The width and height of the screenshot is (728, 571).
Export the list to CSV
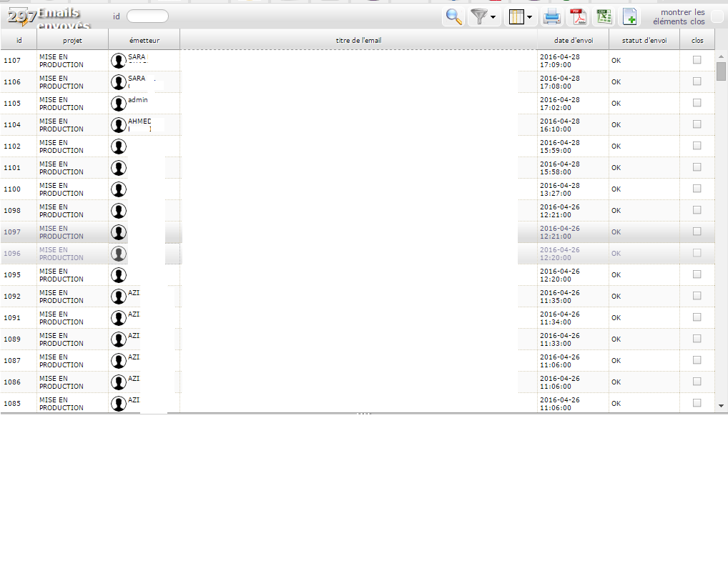pos(604,16)
